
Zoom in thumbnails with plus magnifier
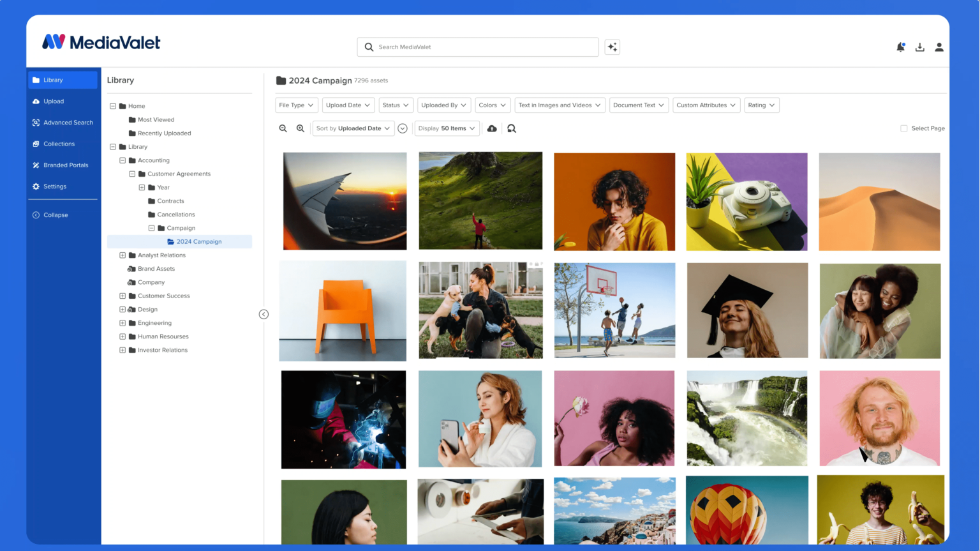click(301, 128)
